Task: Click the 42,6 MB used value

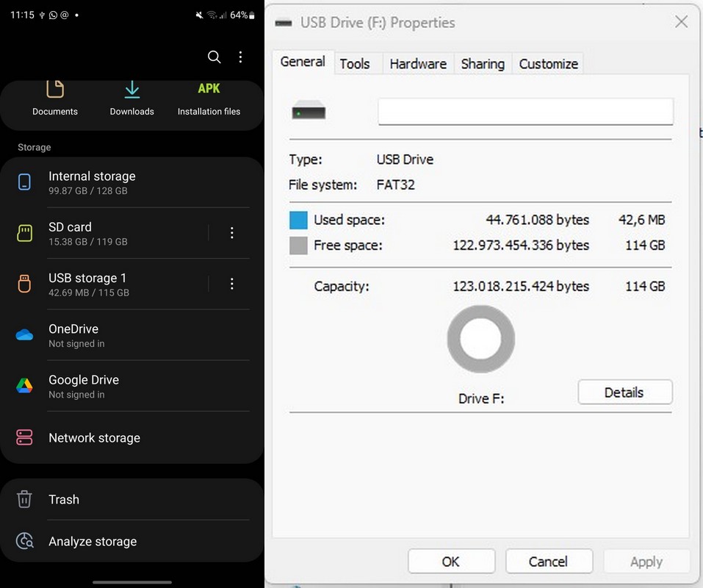Action: click(x=641, y=220)
